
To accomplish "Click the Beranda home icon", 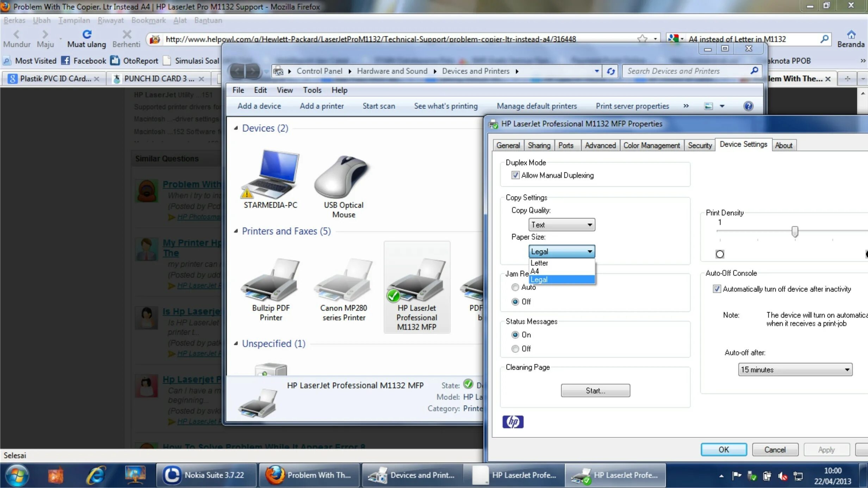I will [851, 35].
